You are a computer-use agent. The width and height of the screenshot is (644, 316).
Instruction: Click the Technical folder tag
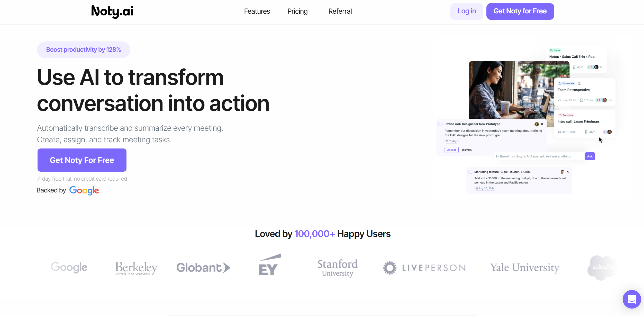[x=566, y=115]
